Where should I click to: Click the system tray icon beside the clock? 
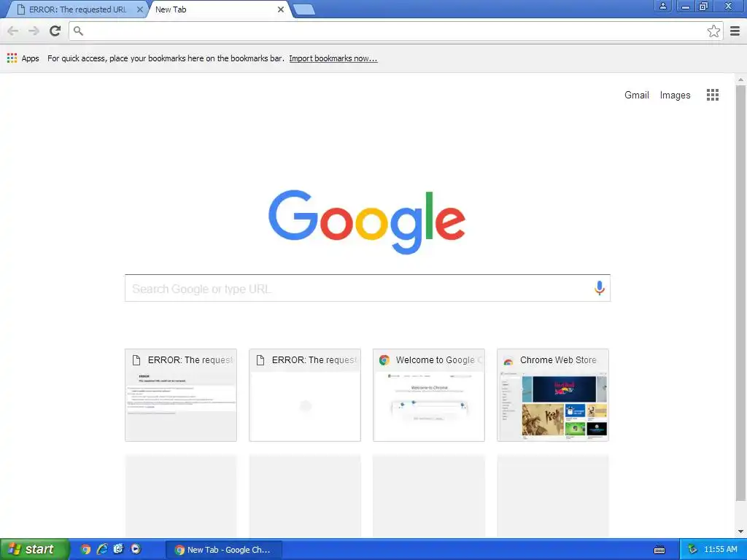tap(693, 550)
